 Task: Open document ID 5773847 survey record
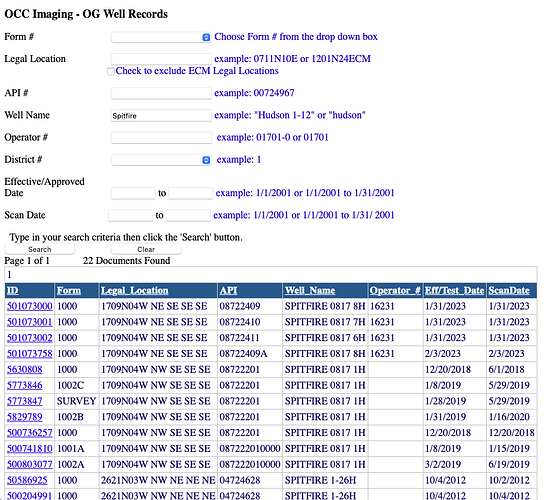(25, 401)
